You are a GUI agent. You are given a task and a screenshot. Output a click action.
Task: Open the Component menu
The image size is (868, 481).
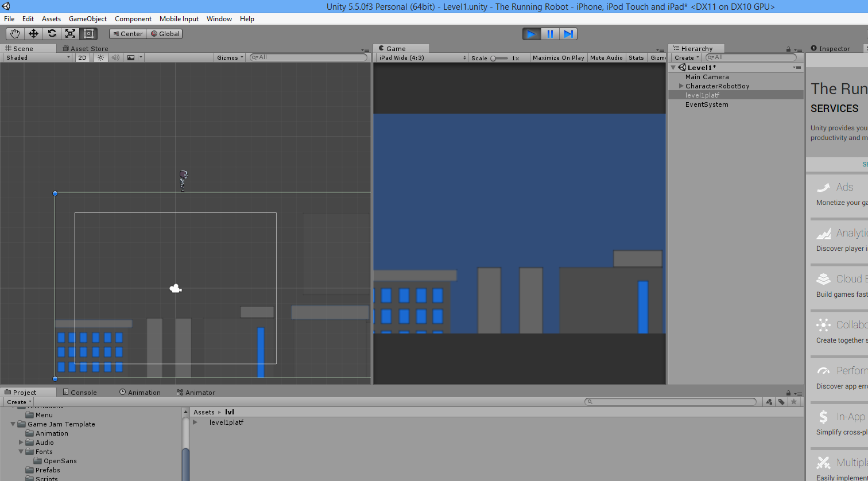point(133,19)
